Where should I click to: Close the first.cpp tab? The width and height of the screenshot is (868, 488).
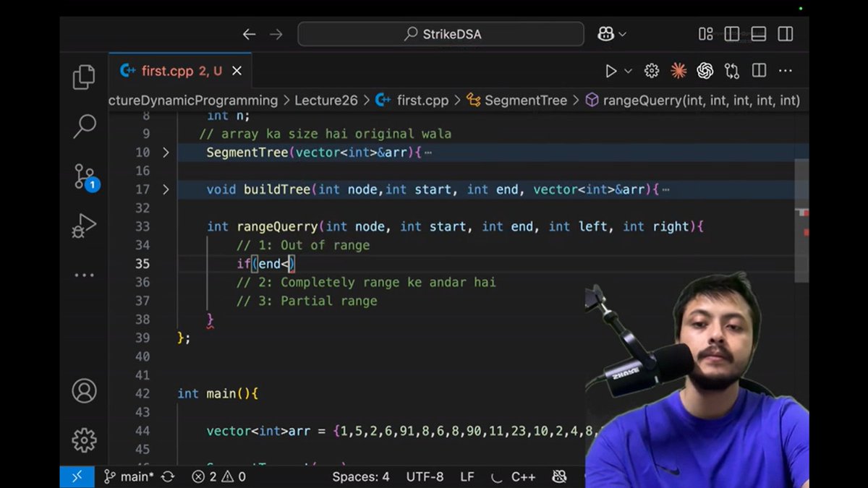click(237, 71)
